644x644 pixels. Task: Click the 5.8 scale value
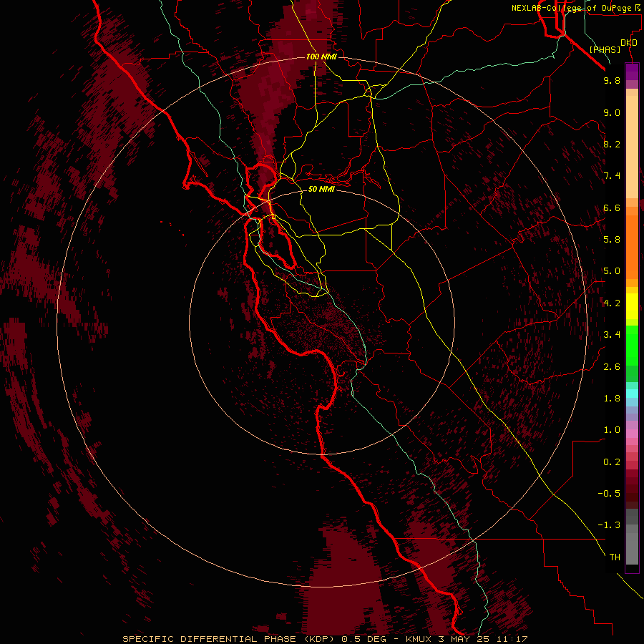coord(612,239)
